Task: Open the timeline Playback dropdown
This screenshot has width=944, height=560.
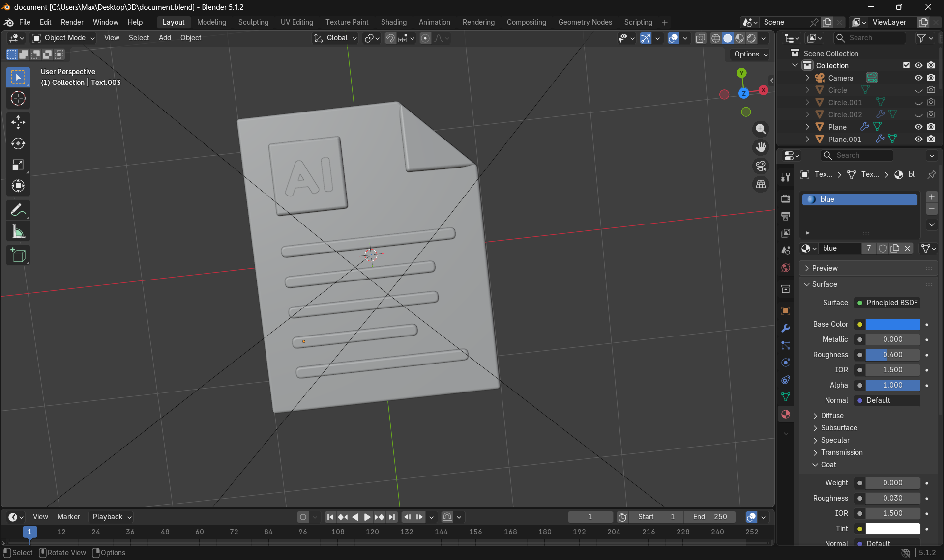Action: [112, 517]
